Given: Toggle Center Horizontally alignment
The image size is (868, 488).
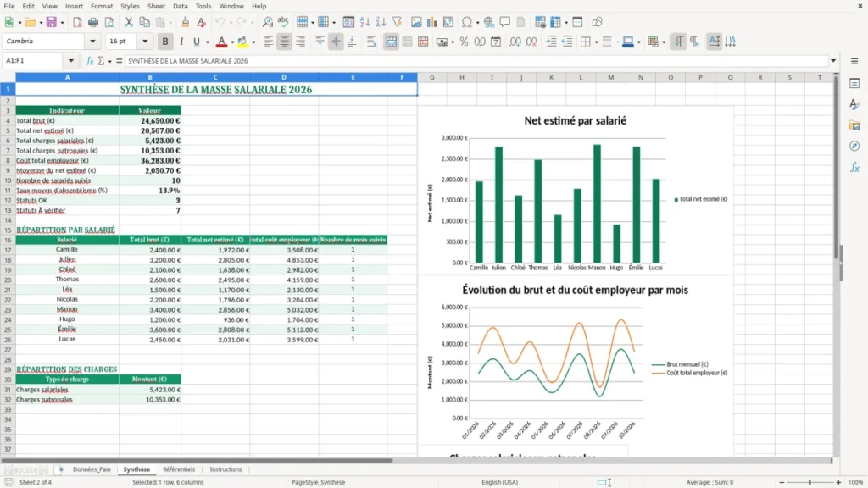Looking at the screenshot, I should pos(285,42).
